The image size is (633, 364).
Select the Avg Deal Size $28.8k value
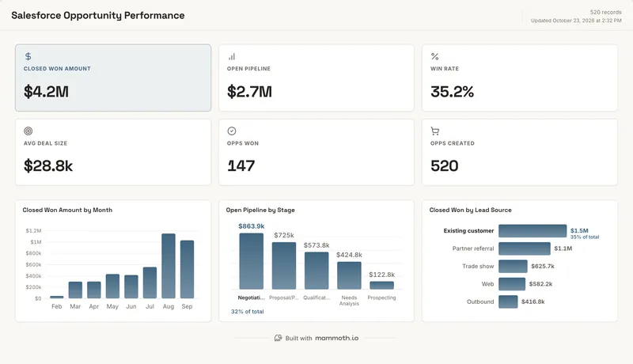point(48,166)
